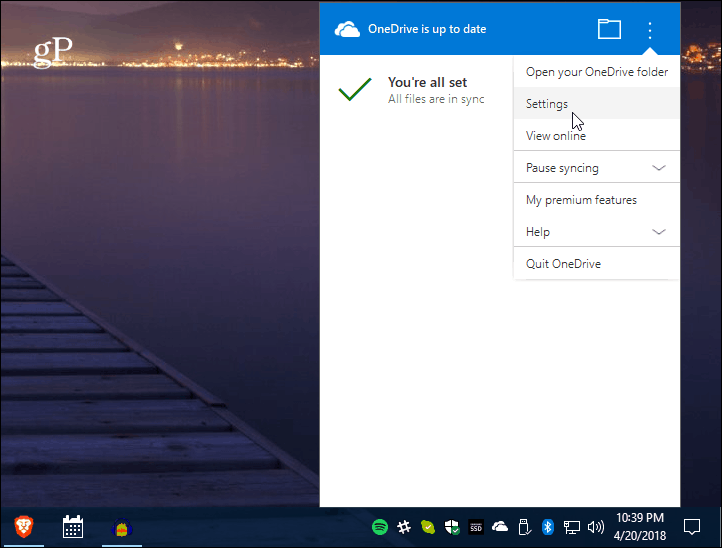The width and height of the screenshot is (722, 548).
Task: Click the green checkmark sync status icon
Action: point(355,89)
